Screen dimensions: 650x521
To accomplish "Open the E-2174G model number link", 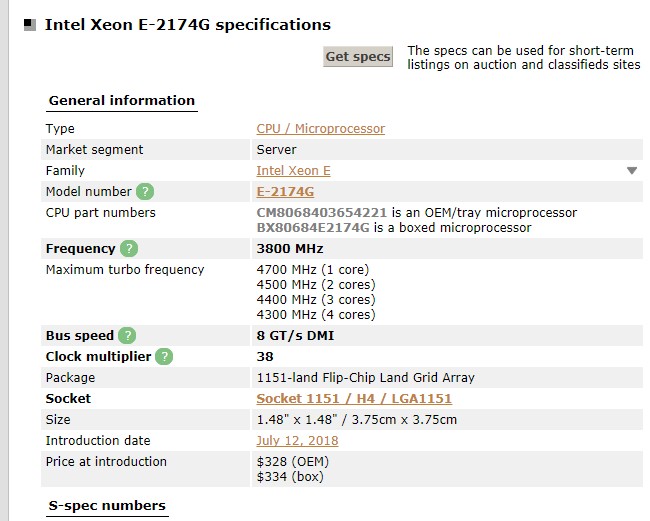I will pyautogui.click(x=285, y=191).
